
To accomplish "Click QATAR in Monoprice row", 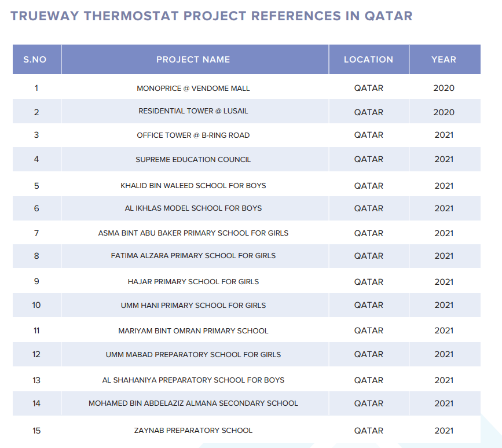I will point(368,88).
